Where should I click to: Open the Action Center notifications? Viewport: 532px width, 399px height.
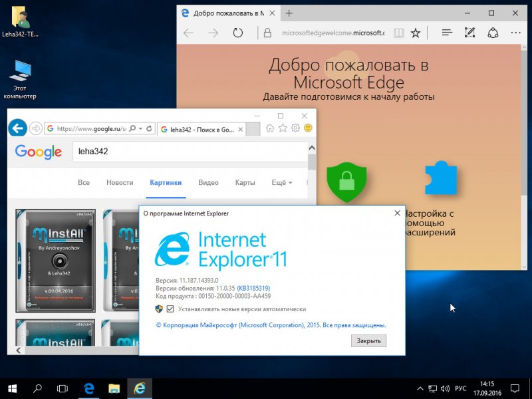coord(515,389)
